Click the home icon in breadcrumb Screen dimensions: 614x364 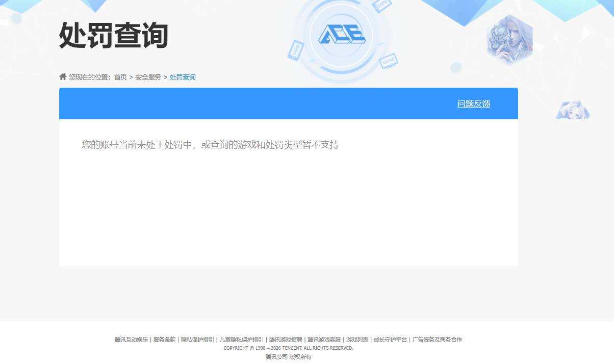click(x=63, y=76)
